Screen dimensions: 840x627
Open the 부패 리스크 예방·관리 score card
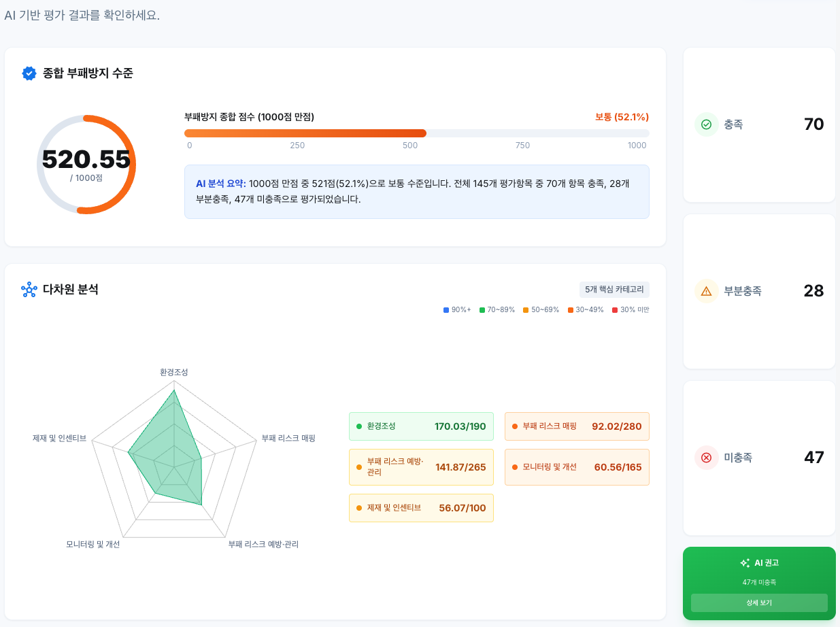pos(421,467)
